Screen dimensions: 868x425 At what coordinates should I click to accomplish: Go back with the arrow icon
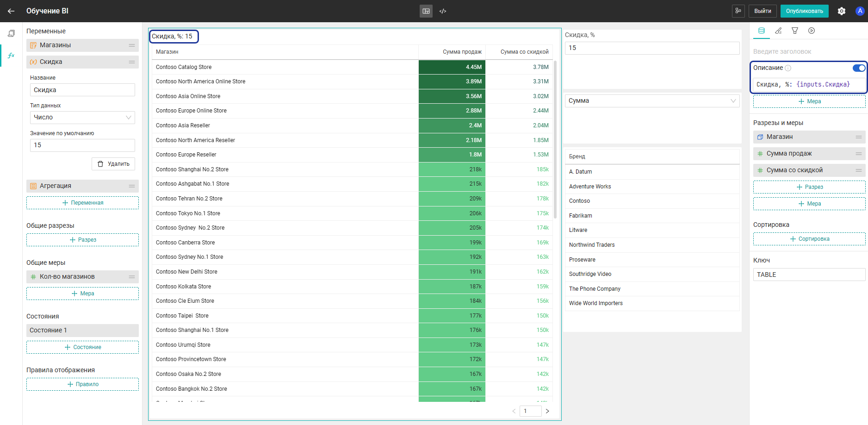pyautogui.click(x=11, y=11)
